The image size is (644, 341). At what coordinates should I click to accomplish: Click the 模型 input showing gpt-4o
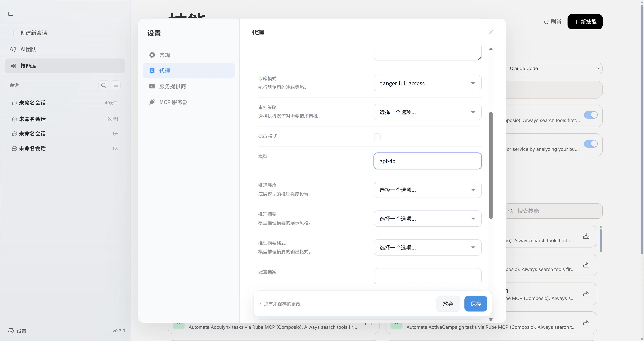pos(427,161)
